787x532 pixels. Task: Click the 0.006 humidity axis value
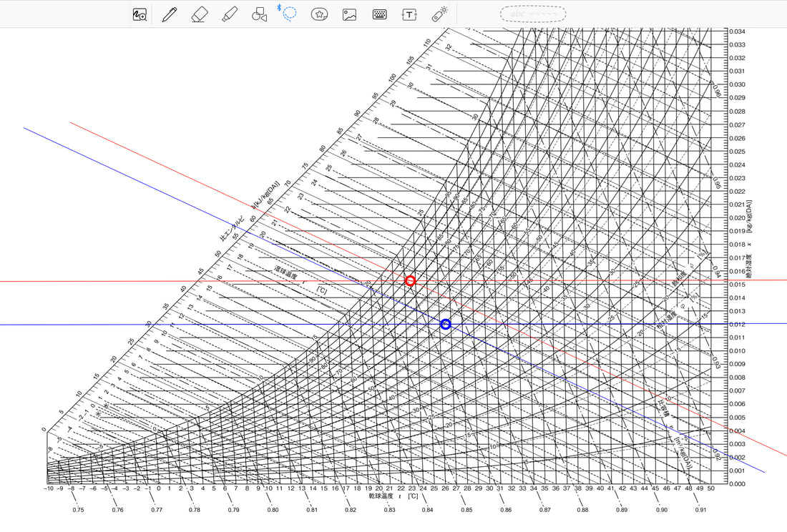point(737,404)
